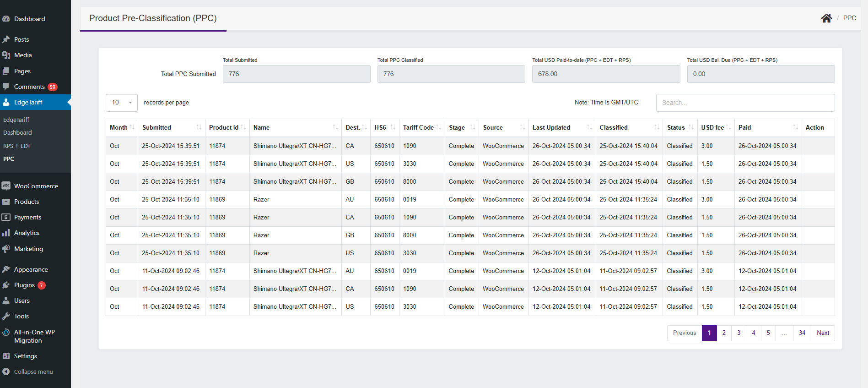Click 'Note: Time is GMT/UTC' text
Viewport: 868px width, 388px height.
coord(606,103)
